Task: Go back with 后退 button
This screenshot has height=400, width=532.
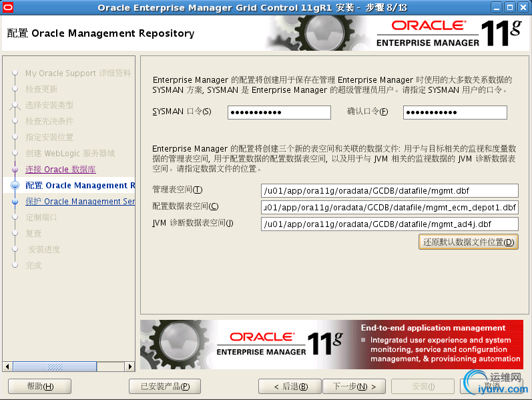Action: click(290, 387)
